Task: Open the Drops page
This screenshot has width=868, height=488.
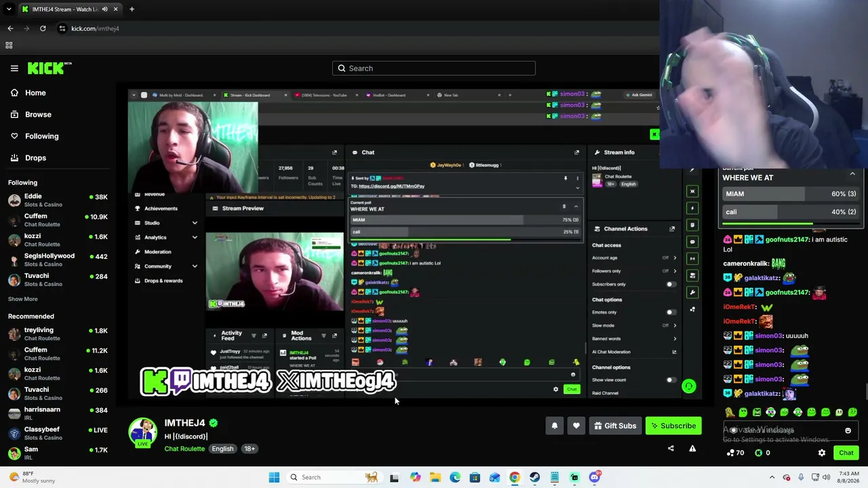Action: tap(35, 158)
